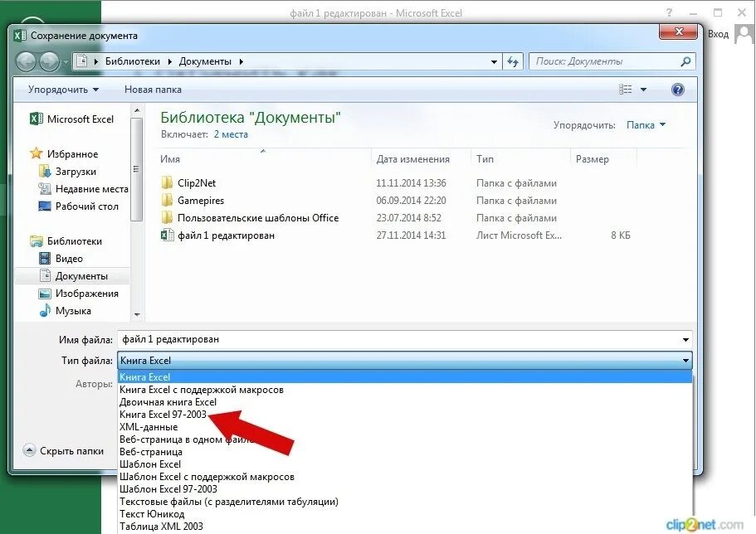Image resolution: width=756 pixels, height=534 pixels.
Task: Click the Библиотеки breadcrumb segment
Action: click(133, 61)
